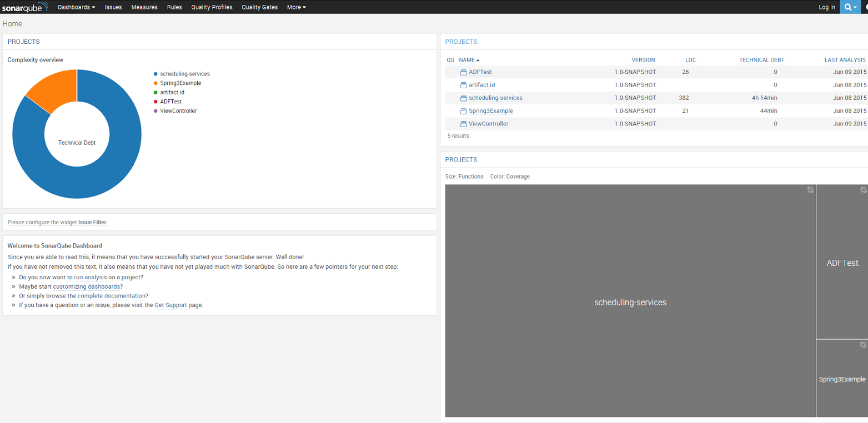Click the project icon beside ADFTest
This screenshot has height=423, width=868.
tap(463, 72)
